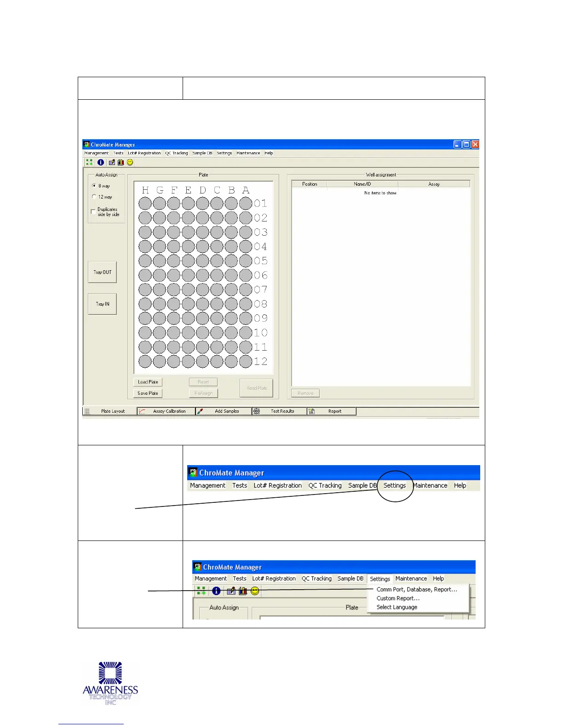
Task: Click the books icon in the open-Settings-menu screenshot
Action: click(243, 591)
